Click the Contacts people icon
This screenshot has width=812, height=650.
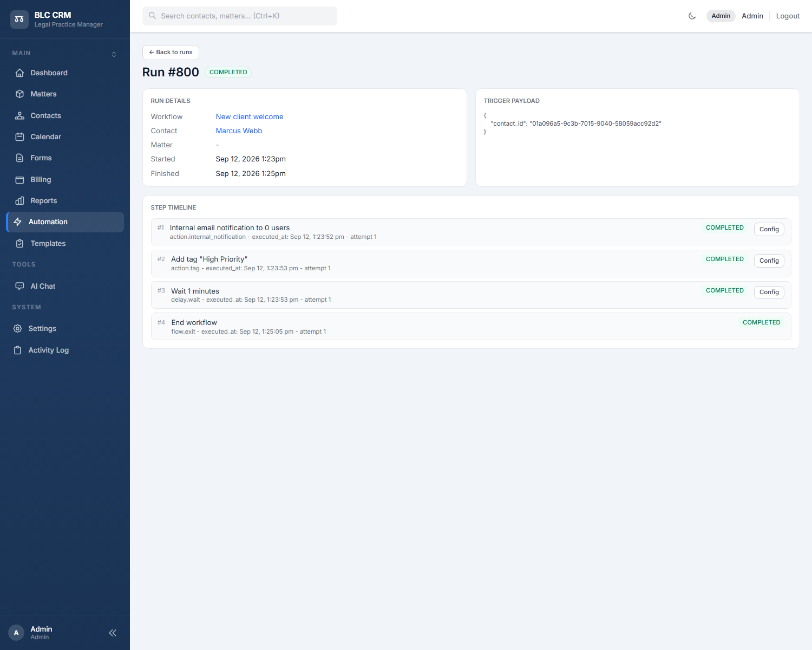click(x=19, y=115)
